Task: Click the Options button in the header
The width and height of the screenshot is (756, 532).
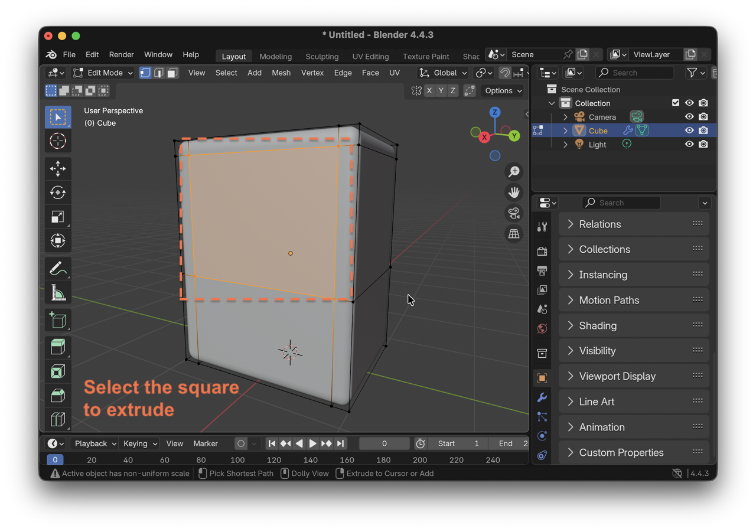Action: (x=501, y=90)
